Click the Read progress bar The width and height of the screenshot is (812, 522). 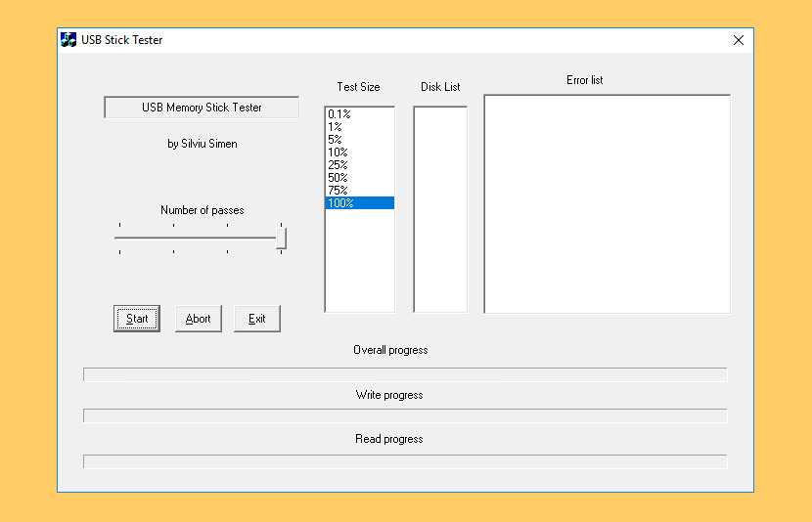point(405,461)
